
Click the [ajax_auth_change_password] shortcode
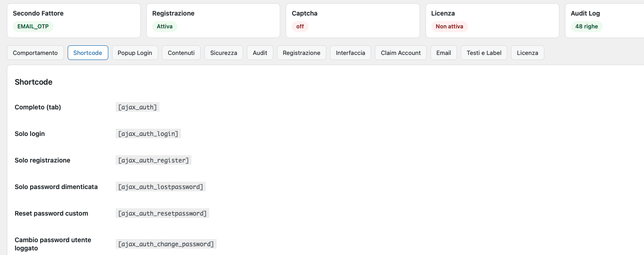[x=166, y=244]
